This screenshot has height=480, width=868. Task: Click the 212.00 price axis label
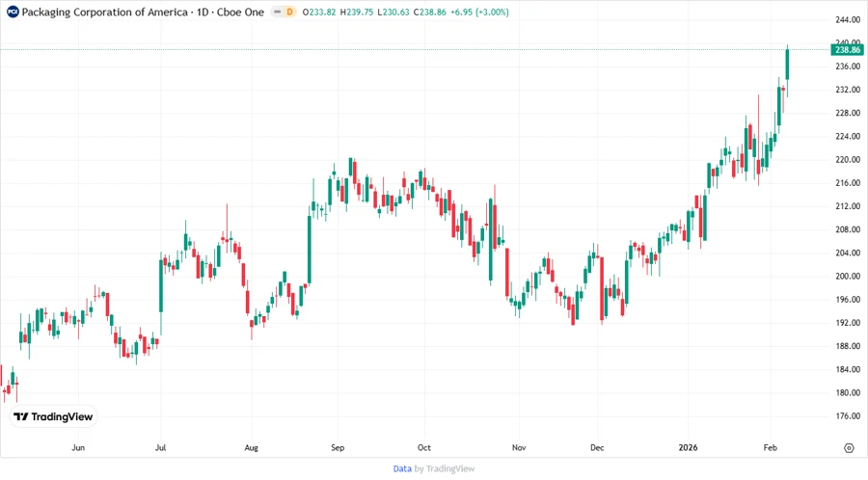848,206
